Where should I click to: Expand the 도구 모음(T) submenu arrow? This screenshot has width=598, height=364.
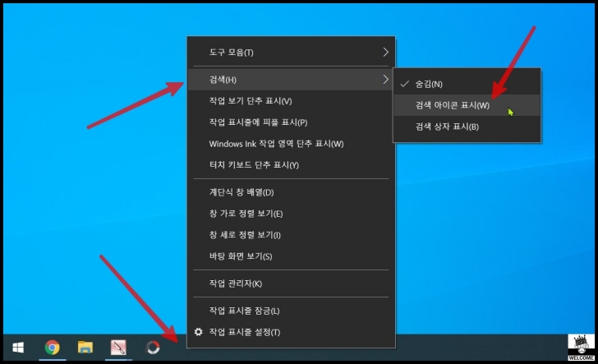(385, 53)
